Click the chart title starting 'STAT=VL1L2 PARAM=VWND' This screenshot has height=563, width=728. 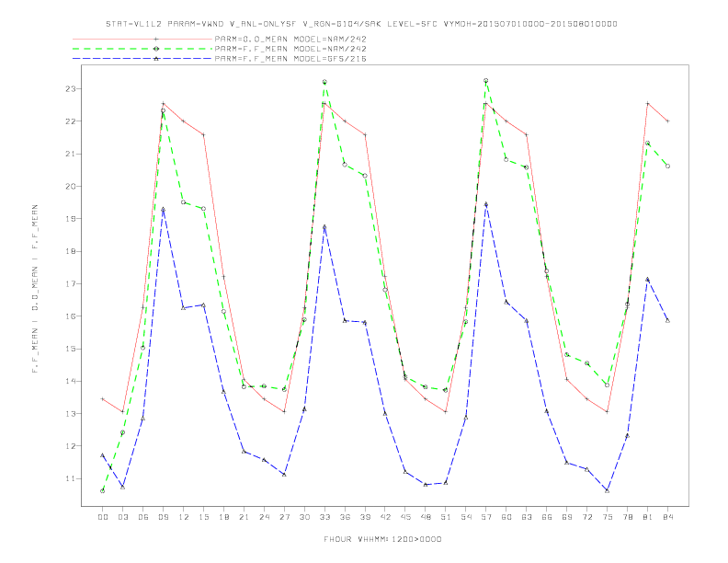(x=361, y=24)
